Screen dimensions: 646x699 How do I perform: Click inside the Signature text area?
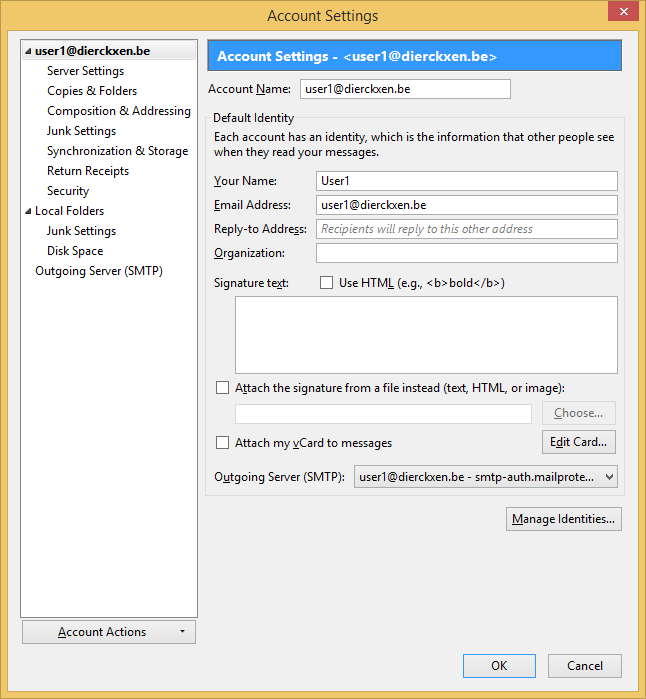coord(426,335)
